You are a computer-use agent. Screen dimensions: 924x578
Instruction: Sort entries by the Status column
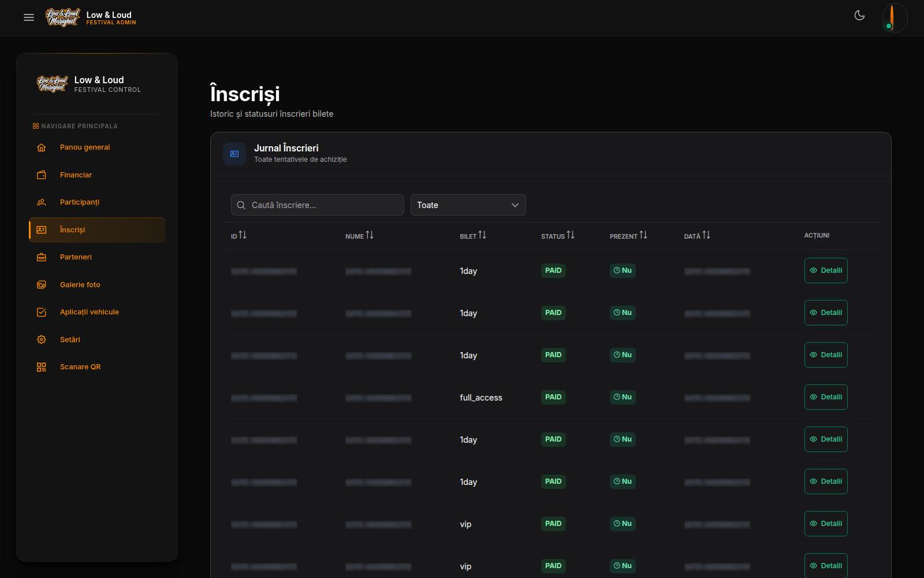[x=558, y=235]
